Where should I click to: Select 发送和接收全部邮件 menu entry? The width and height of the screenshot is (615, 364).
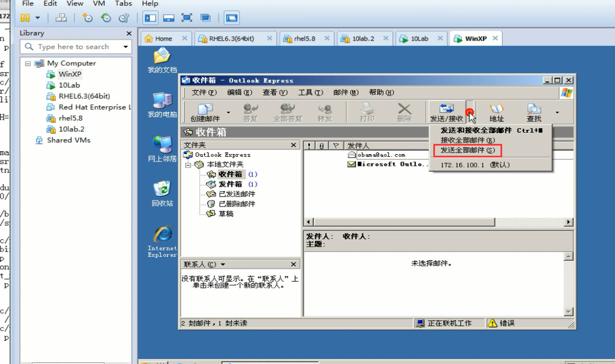(x=491, y=130)
